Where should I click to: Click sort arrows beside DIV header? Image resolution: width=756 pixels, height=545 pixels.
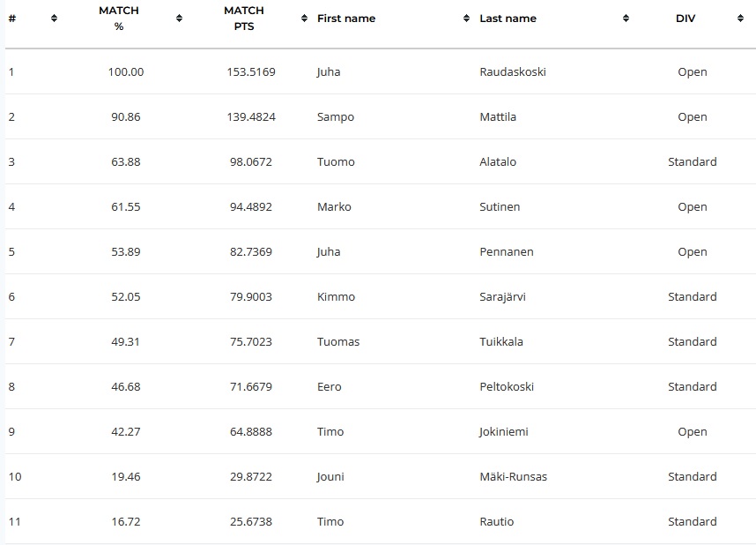coord(740,19)
